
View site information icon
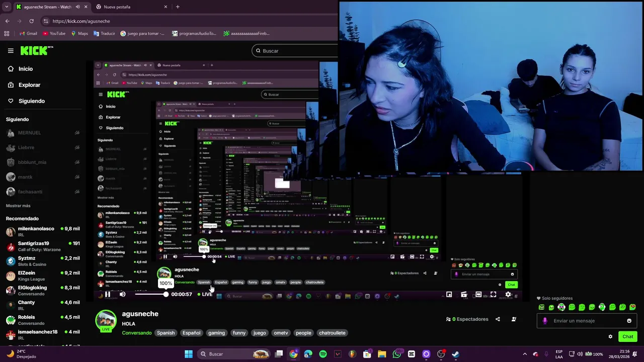pos(46,21)
